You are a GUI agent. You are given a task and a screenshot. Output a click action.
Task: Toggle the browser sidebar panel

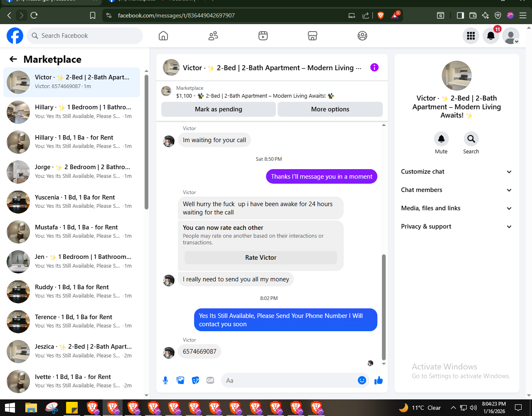pos(460,15)
